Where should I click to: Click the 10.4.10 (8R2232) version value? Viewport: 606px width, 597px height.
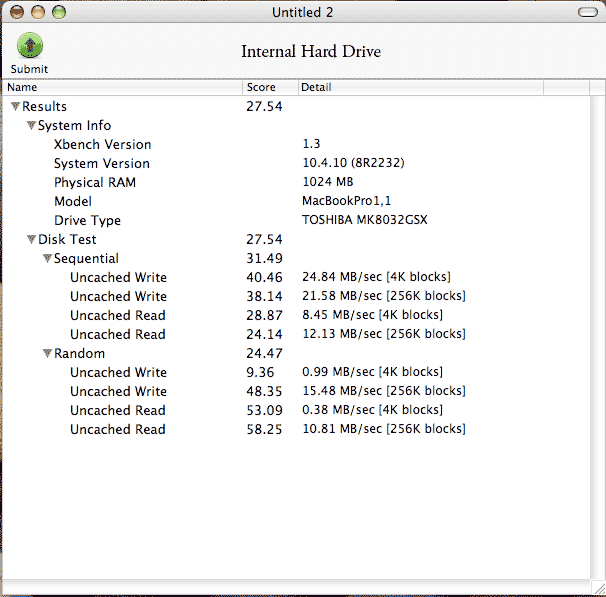point(353,163)
